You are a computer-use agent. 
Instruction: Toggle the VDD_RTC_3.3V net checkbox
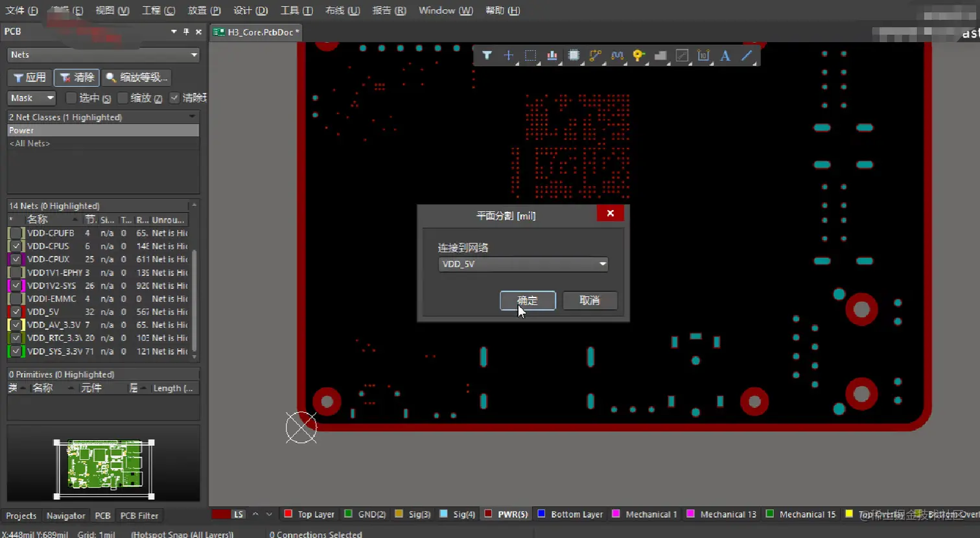[x=16, y=338]
